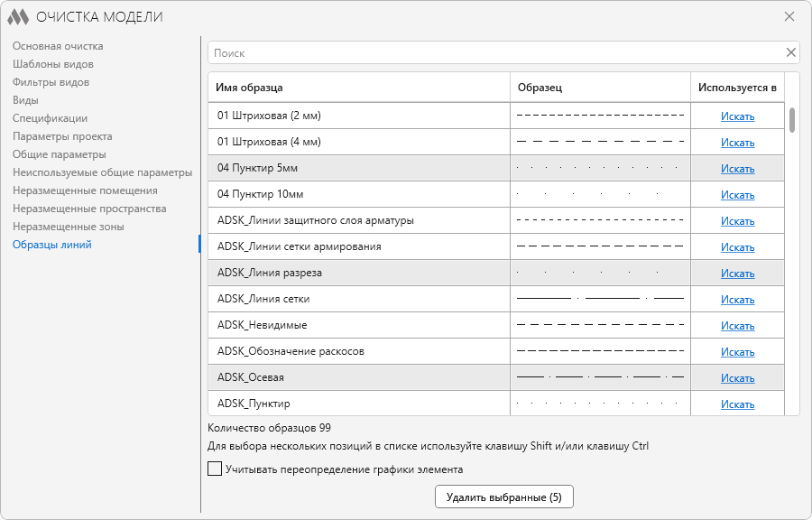Sort by Имя образца column header

pyautogui.click(x=359, y=88)
